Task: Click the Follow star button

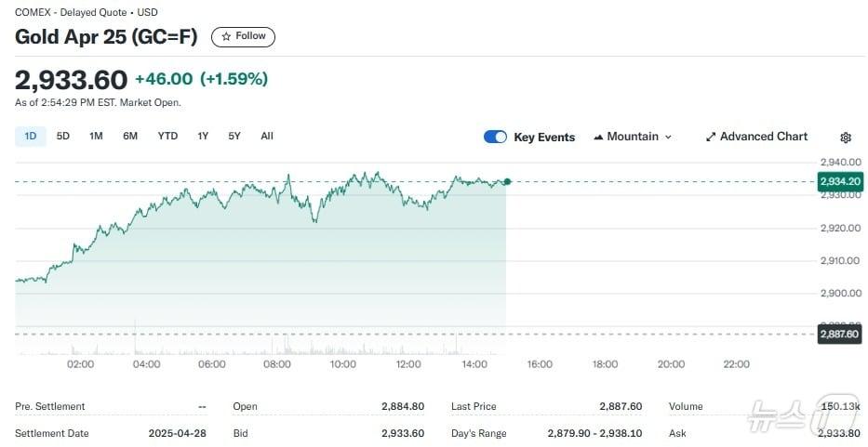Action: point(243,36)
